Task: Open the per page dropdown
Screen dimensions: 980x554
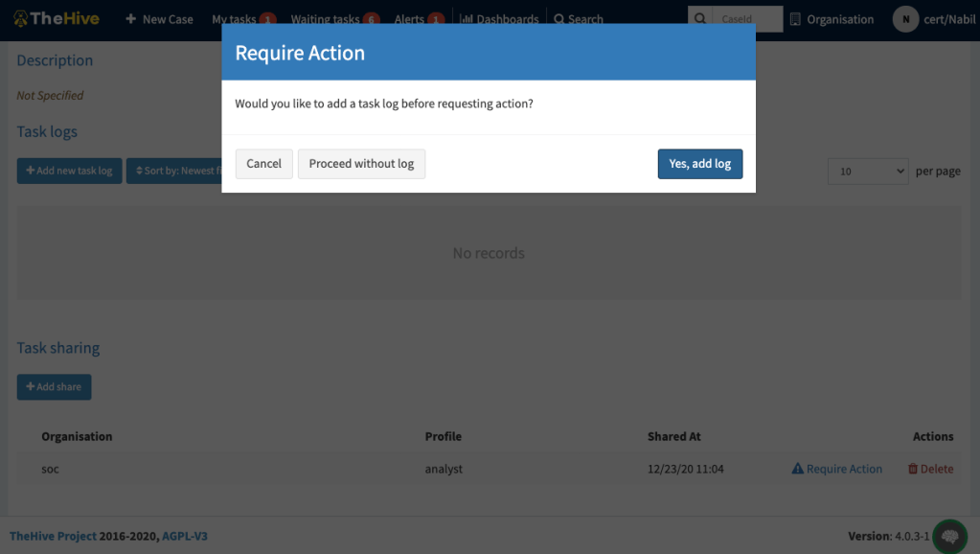Action: [868, 172]
